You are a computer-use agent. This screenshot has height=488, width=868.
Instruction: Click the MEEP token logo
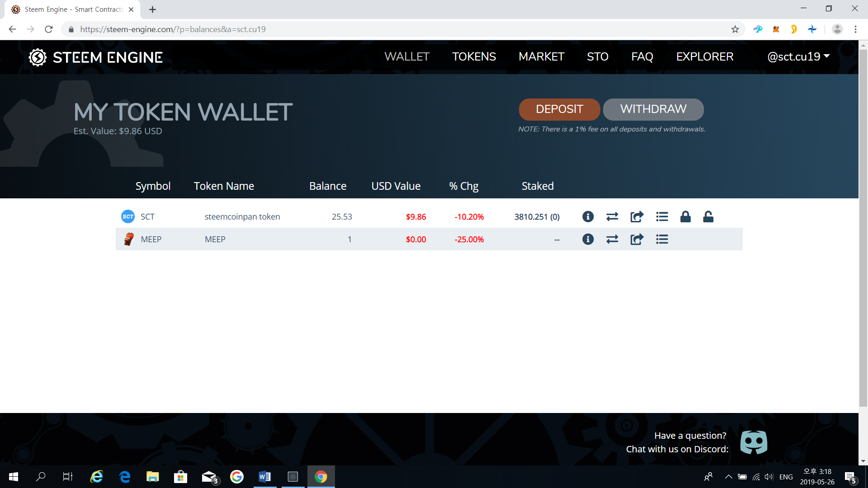128,239
